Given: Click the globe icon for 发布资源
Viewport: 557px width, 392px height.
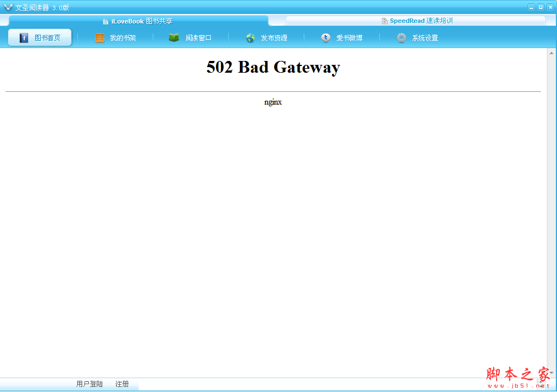Looking at the screenshot, I should point(251,37).
